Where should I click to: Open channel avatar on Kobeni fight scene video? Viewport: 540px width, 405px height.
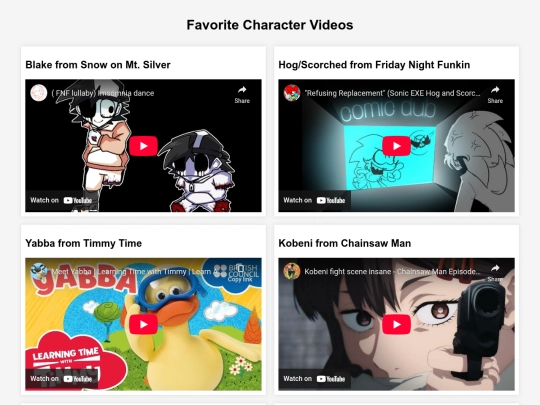[x=292, y=271]
